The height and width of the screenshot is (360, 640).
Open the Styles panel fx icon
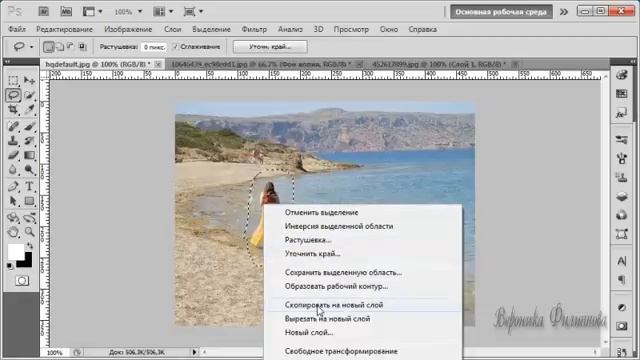622,114
